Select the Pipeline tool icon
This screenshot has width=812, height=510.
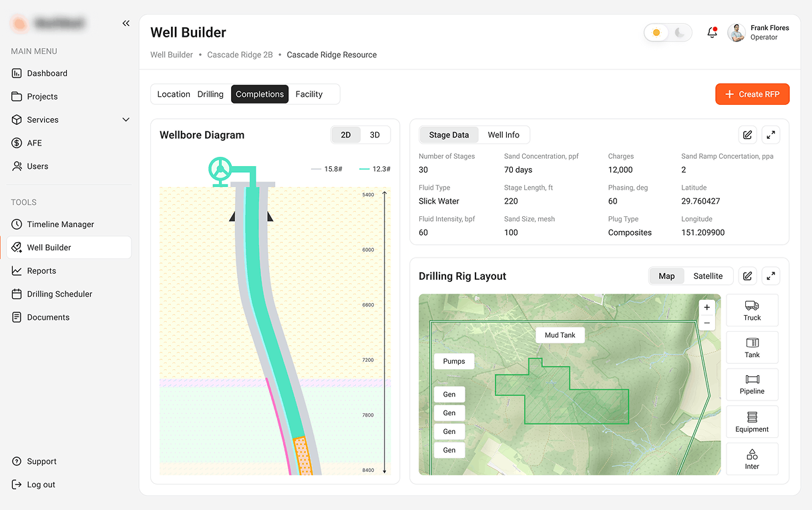click(752, 385)
